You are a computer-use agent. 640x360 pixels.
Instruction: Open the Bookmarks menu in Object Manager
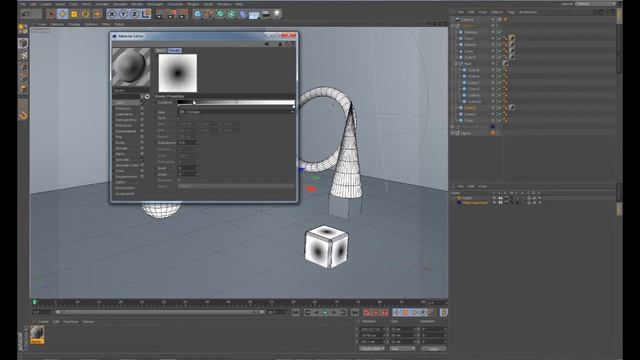[x=528, y=12]
